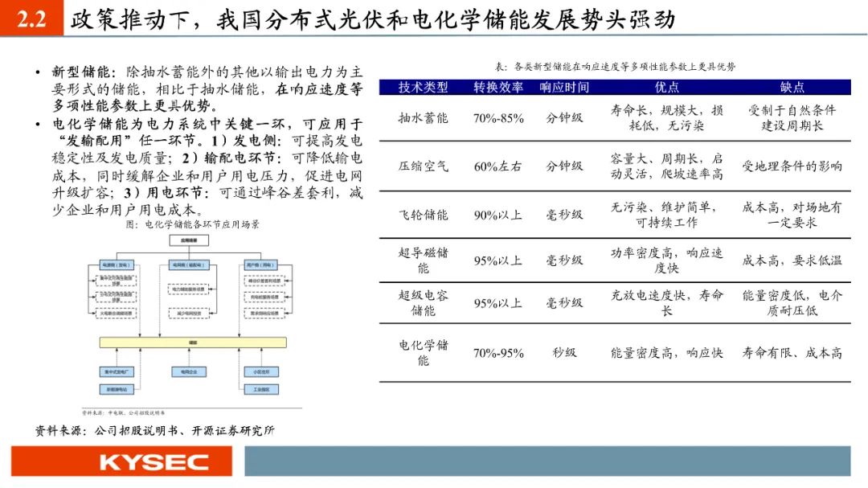Click 毫秒级 in the 飞轮储能 row
Viewport: 868px width, 488px height.
pyautogui.click(x=564, y=215)
